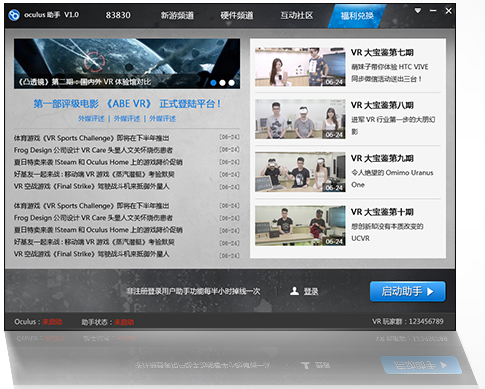Open the VR 大宝鉴第七期 title
The height and width of the screenshot is (389, 485).
point(382,53)
